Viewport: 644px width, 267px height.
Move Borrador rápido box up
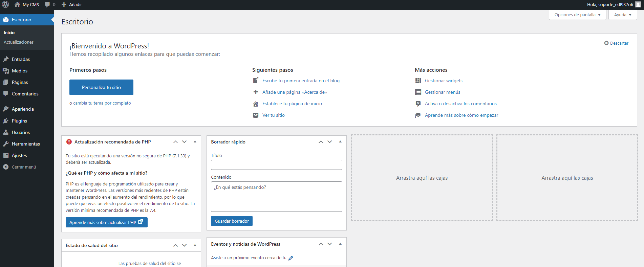(321, 142)
